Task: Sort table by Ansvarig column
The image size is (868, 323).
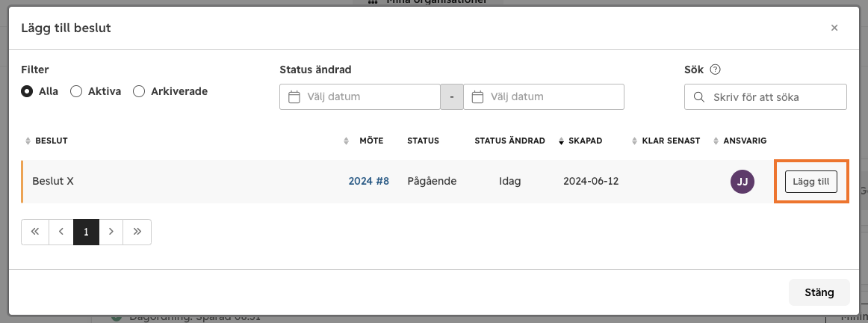Action: pyautogui.click(x=740, y=141)
